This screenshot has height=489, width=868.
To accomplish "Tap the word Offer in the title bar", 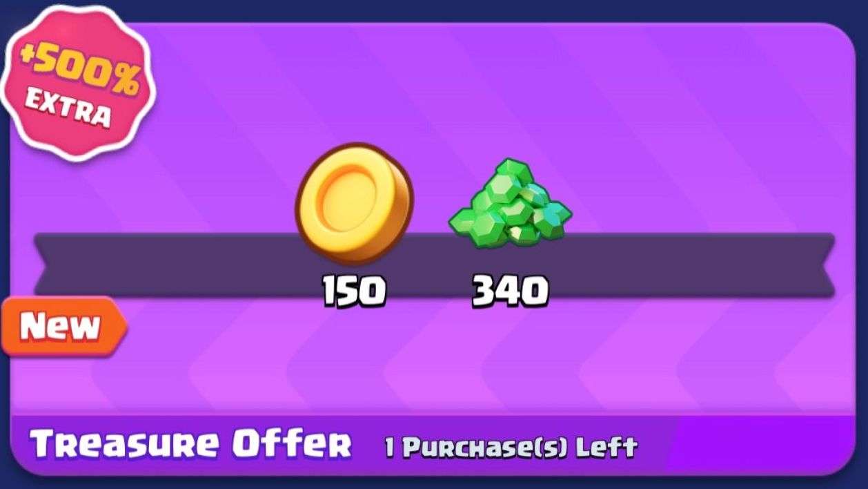I will (x=291, y=443).
